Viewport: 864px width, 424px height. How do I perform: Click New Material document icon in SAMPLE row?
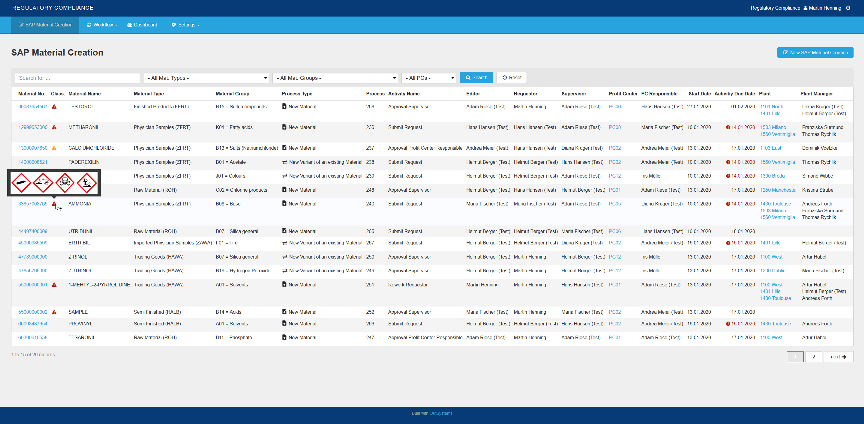pos(284,312)
